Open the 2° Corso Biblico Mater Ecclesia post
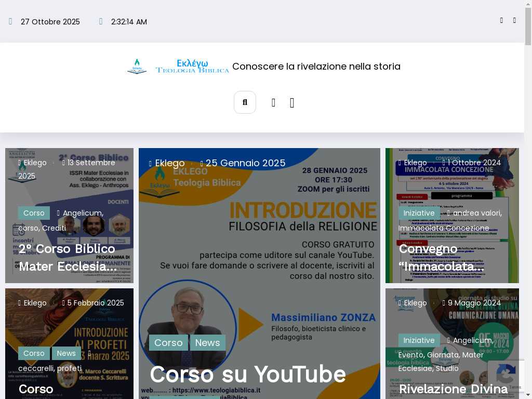 click(x=68, y=258)
